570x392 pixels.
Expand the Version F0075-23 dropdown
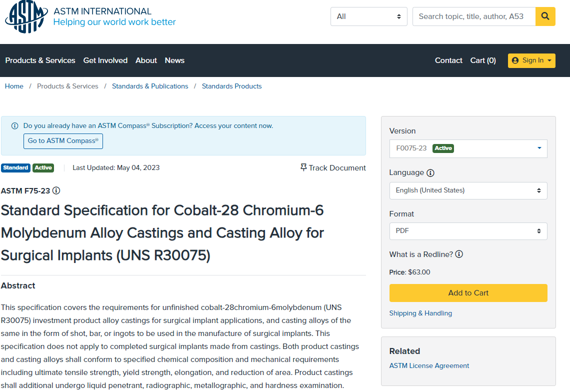[468, 148]
